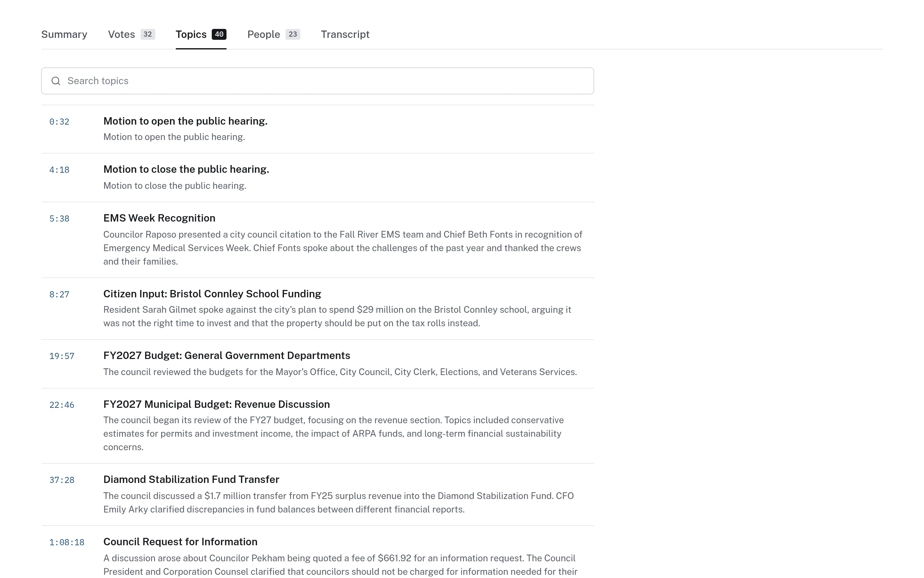Jump to timestamp 37:28
The height and width of the screenshot is (578, 924).
[62, 480]
